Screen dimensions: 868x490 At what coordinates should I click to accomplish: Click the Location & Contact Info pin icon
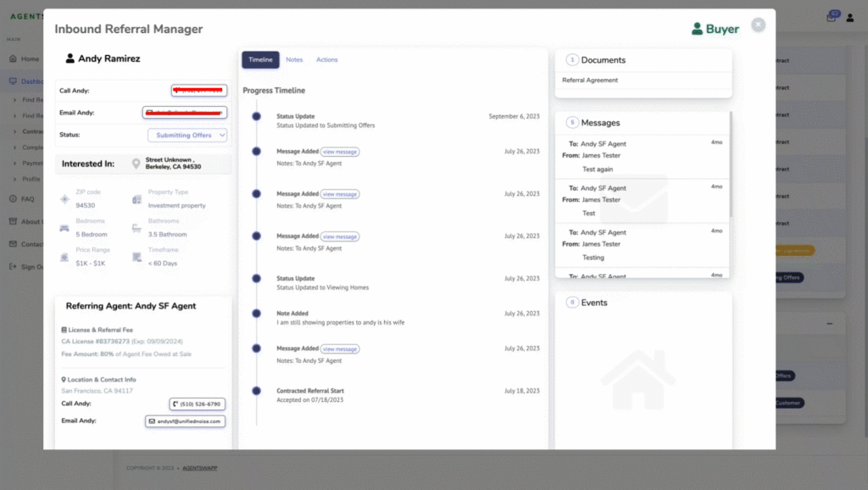[64, 380]
